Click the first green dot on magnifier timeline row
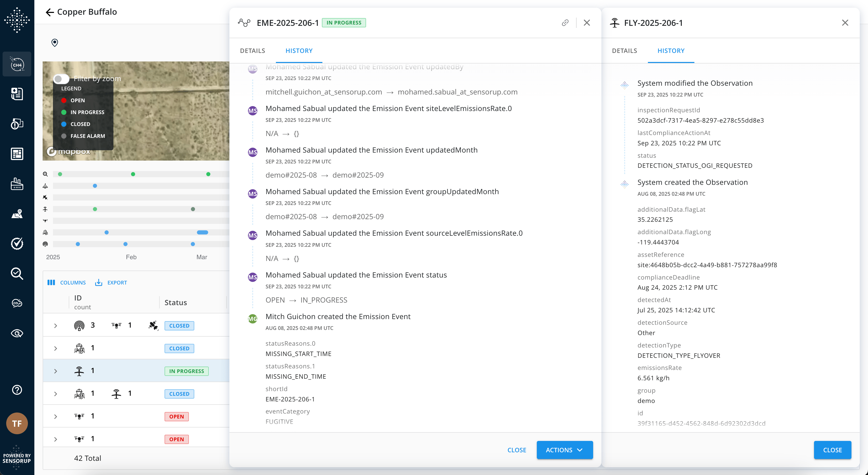Screen dimensions: 868x475 pyautogui.click(x=60, y=174)
